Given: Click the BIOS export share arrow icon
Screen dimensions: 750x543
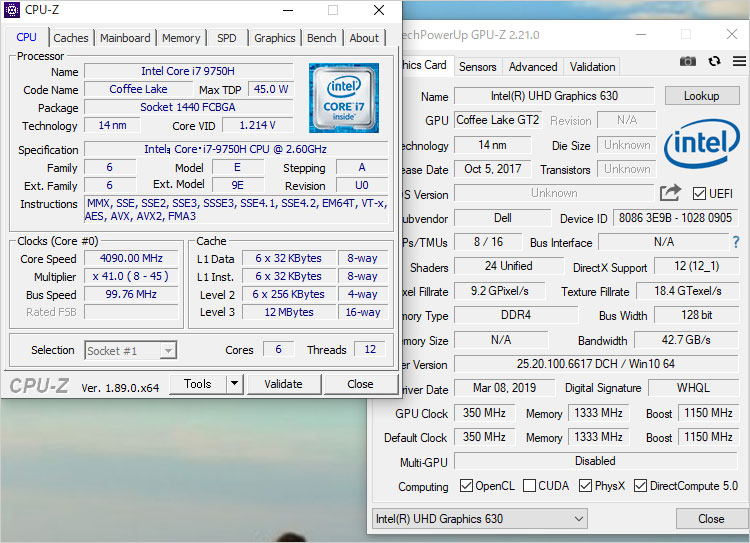Looking at the screenshot, I should [670, 193].
